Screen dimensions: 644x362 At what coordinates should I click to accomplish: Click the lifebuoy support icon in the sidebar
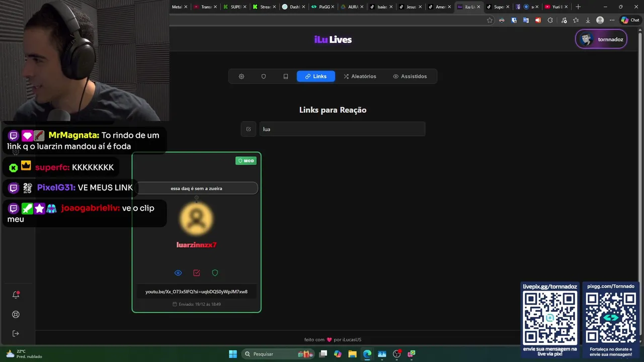point(16,315)
